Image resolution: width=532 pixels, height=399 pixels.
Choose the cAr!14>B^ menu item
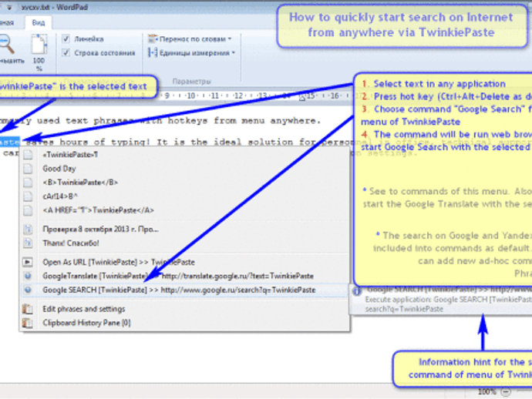coord(185,196)
